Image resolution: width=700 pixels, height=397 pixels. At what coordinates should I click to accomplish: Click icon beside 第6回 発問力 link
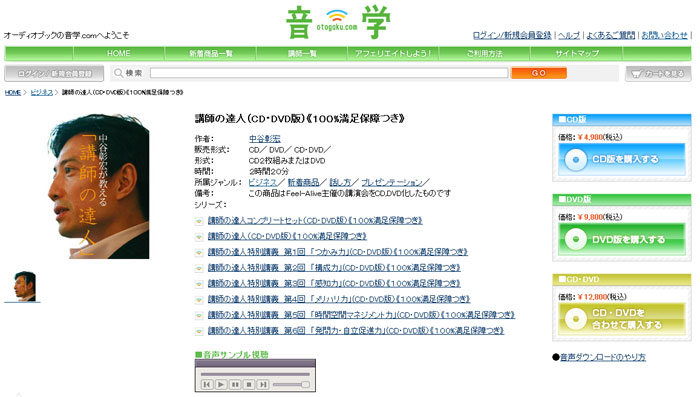click(199, 331)
